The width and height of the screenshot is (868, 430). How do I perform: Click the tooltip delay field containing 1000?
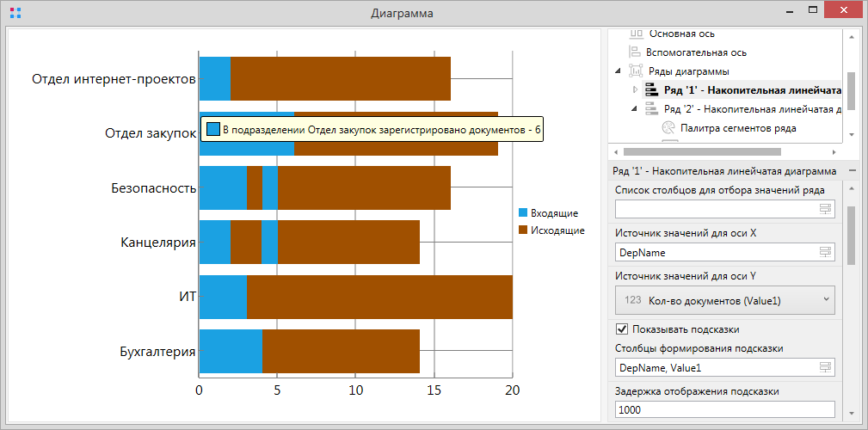pos(724,410)
